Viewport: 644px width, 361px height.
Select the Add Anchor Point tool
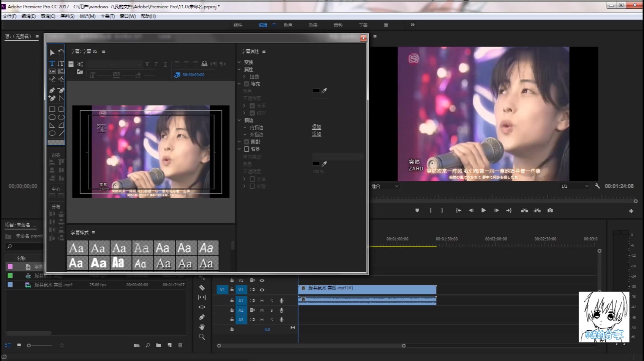click(52, 98)
